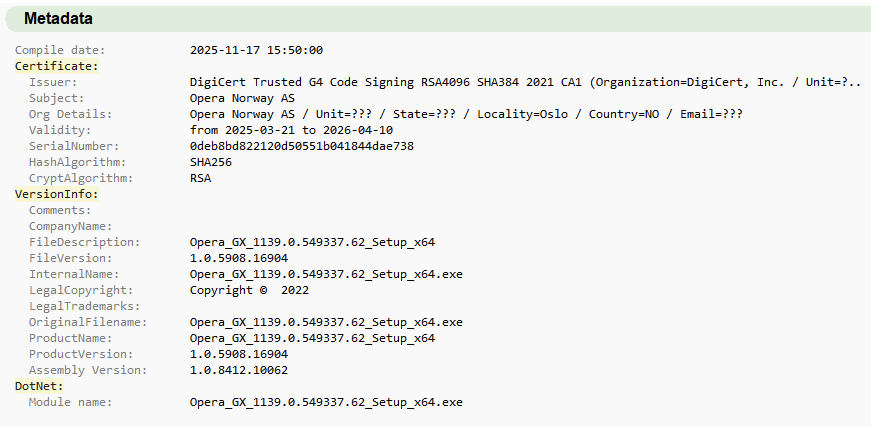Click the highlighted Certificate label
The width and height of the screenshot is (871, 427).
(x=49, y=66)
